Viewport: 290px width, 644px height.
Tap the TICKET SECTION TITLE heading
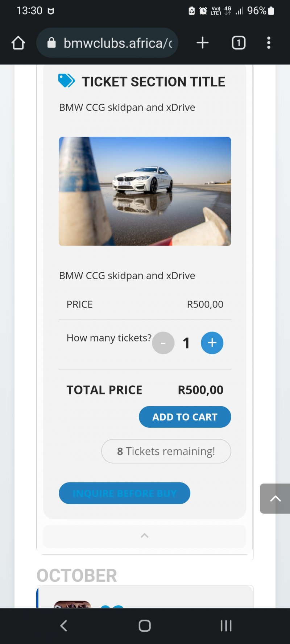click(153, 82)
